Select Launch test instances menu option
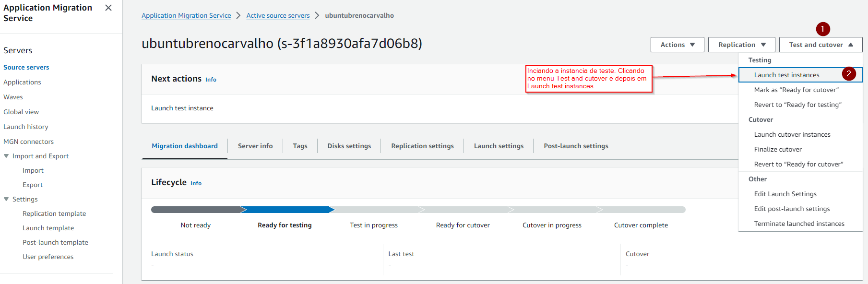This screenshot has height=284, width=868. click(x=786, y=75)
